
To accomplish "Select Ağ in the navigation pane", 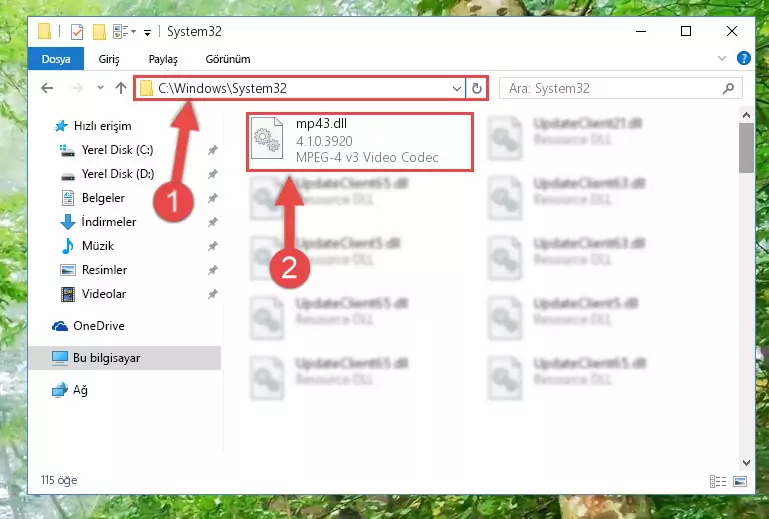I will 70,390.
